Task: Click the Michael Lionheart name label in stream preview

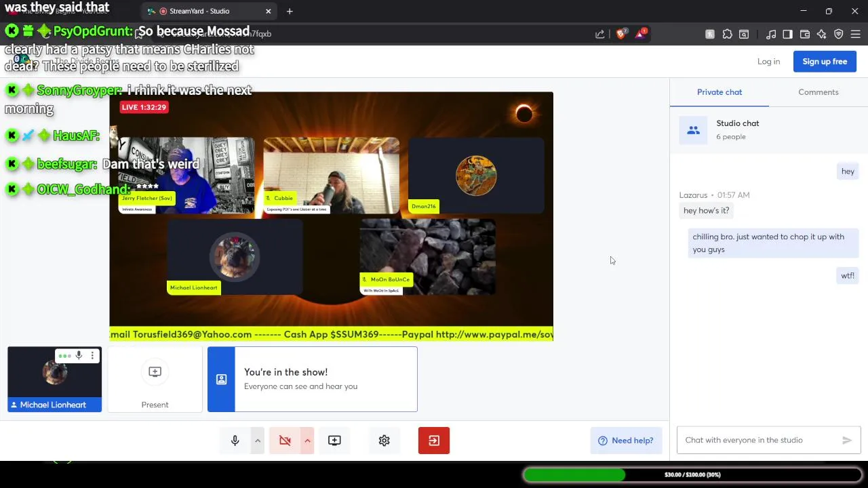Action: pyautogui.click(x=194, y=288)
